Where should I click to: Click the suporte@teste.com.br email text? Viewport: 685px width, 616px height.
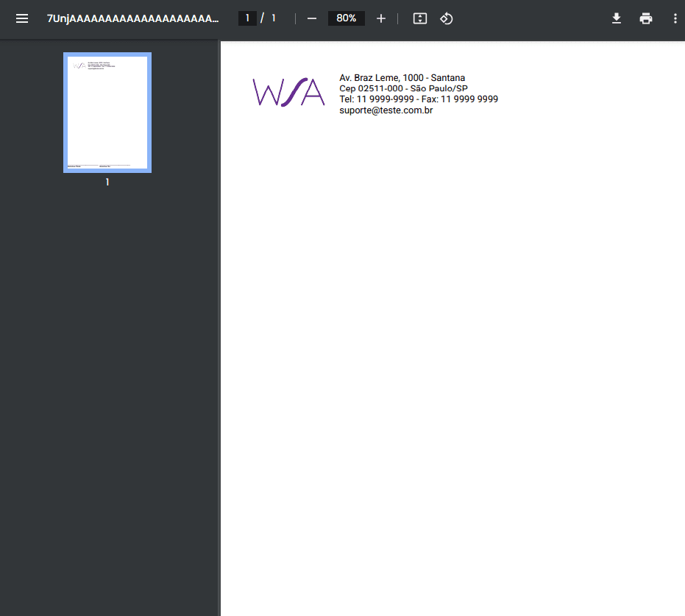[386, 110]
